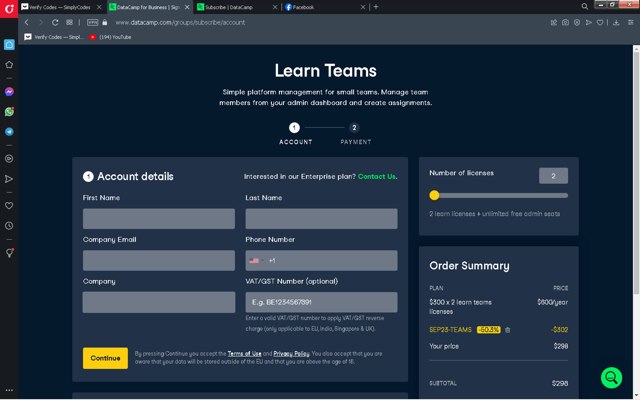Click the site security lock icon
Viewport: 640px width, 400px height.
(105, 22)
